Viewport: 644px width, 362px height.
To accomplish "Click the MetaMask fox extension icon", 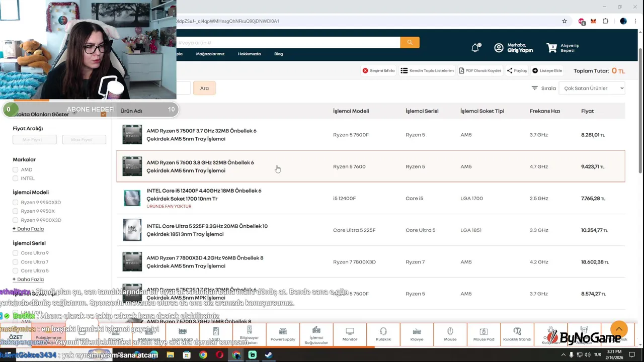I will pos(593,21).
